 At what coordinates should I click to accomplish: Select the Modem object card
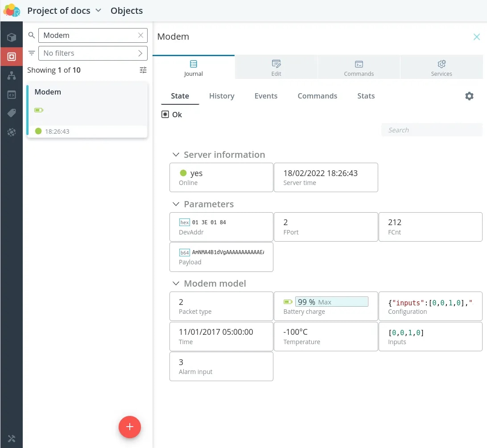[x=87, y=110]
